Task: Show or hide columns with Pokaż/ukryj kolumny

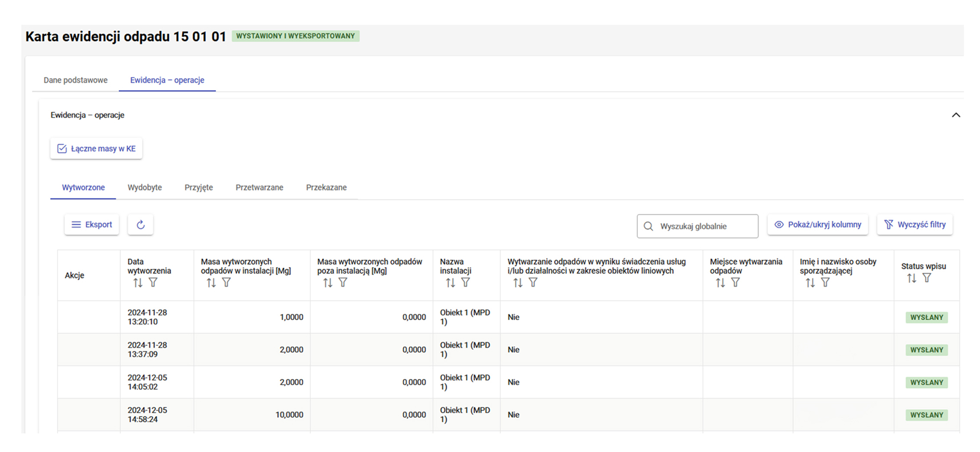Action: pyautogui.click(x=818, y=225)
